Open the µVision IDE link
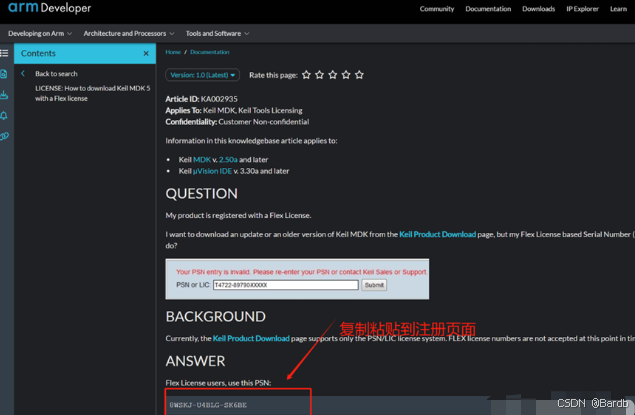The image size is (635, 415). (212, 171)
